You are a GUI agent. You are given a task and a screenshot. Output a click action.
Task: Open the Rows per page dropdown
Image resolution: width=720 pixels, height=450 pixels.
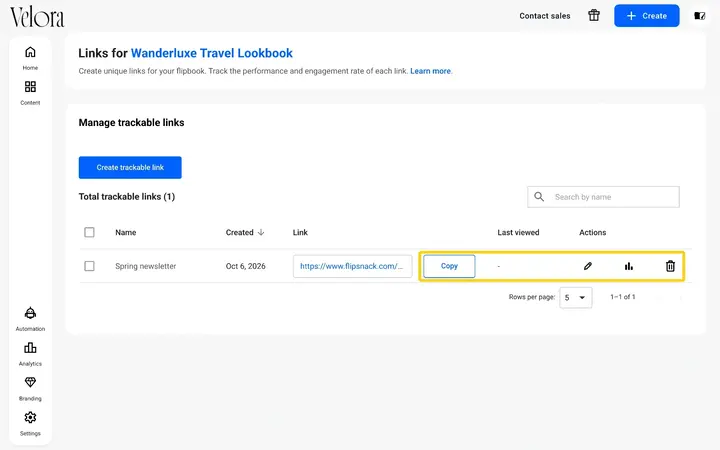coord(575,298)
